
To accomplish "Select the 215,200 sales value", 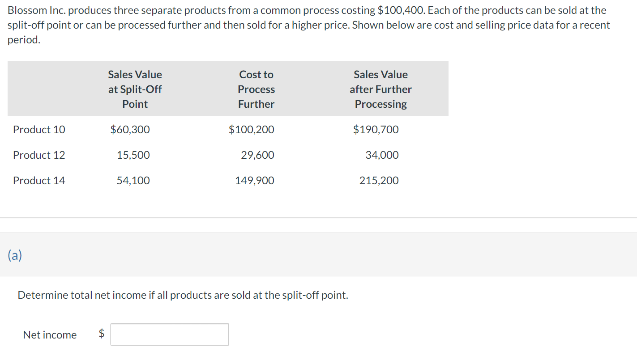I will click(379, 181).
